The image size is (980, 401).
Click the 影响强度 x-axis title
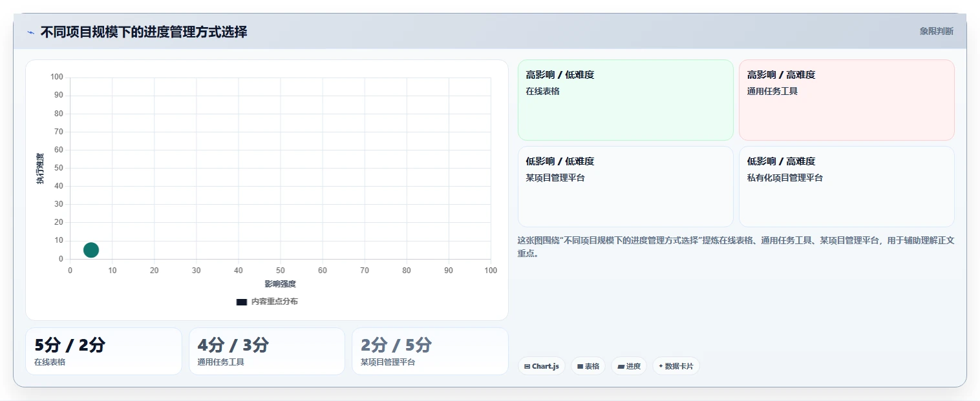click(x=280, y=284)
